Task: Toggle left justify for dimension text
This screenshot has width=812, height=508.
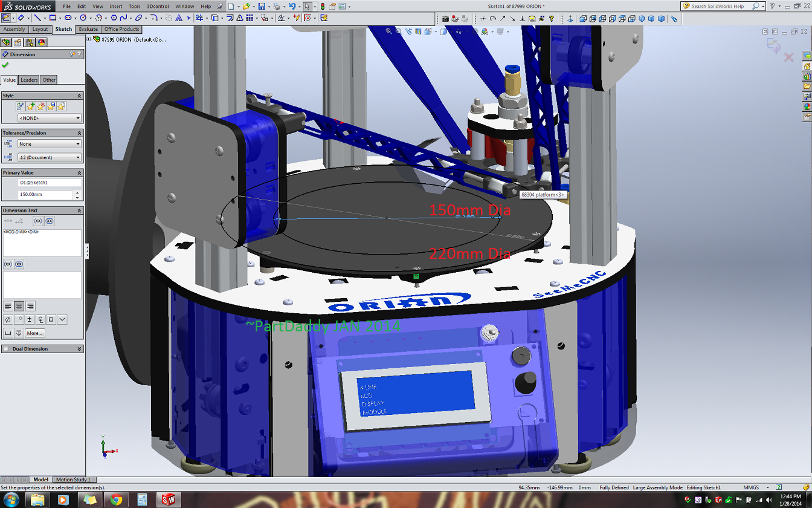Action: pyautogui.click(x=8, y=306)
